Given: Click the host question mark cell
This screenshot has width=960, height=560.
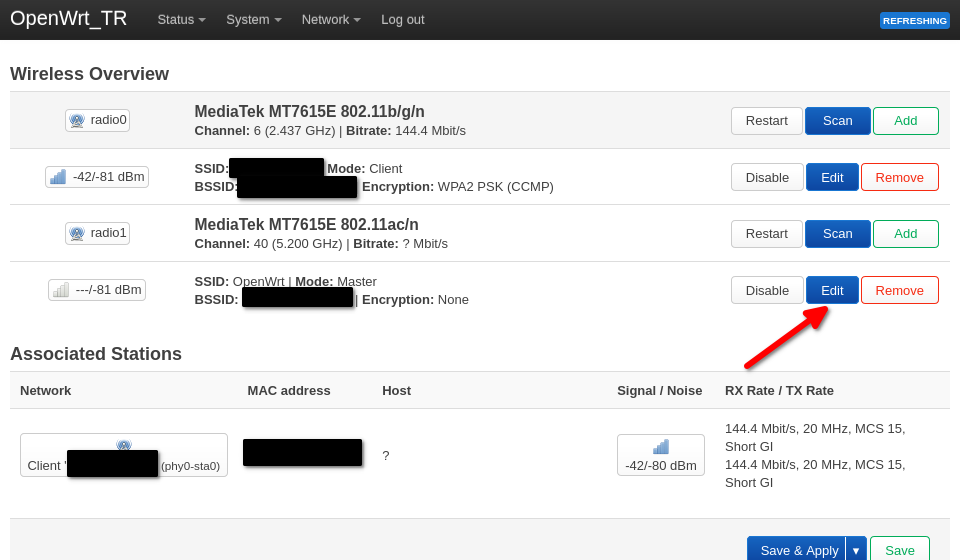Looking at the screenshot, I should point(386,455).
